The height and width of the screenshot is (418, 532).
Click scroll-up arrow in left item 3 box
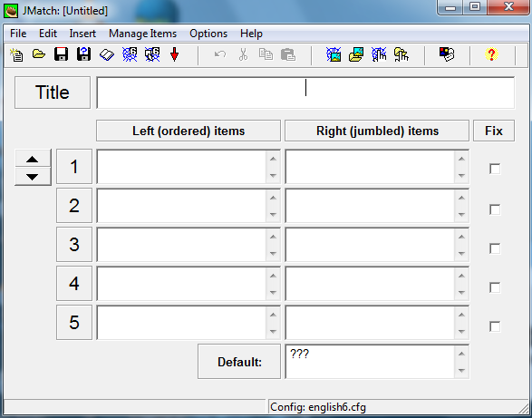(x=273, y=237)
